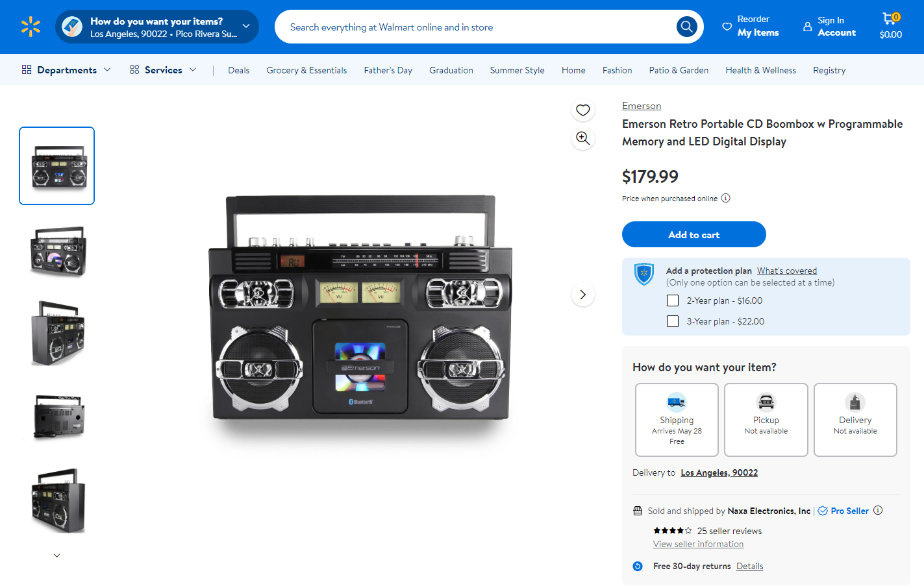Click the Sign In person icon
924x588 pixels.
[807, 27]
